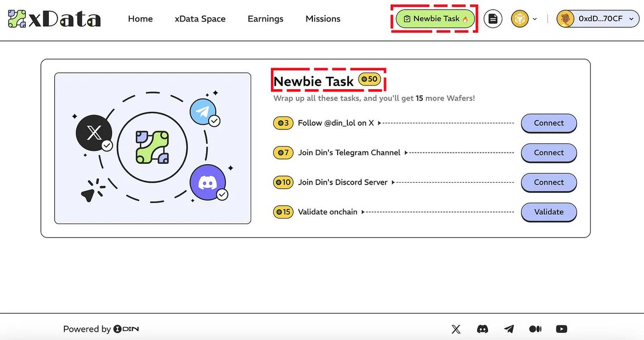
Task: Click the Newbie Task heading
Action: pyautogui.click(x=314, y=82)
